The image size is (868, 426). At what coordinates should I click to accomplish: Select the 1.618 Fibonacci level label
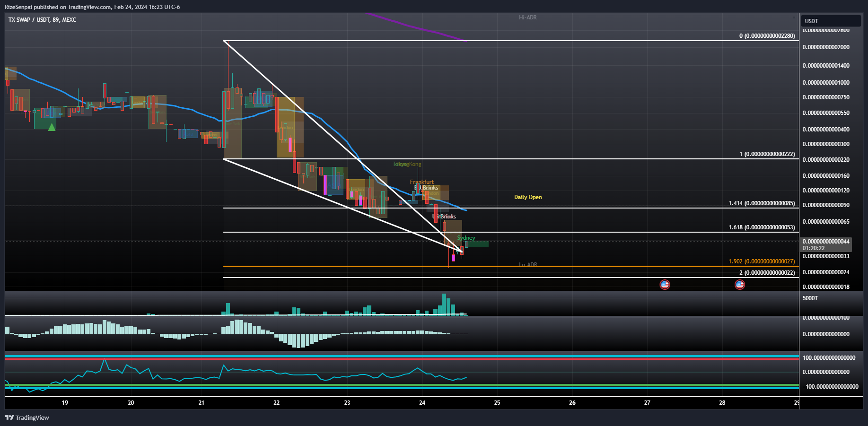762,227
